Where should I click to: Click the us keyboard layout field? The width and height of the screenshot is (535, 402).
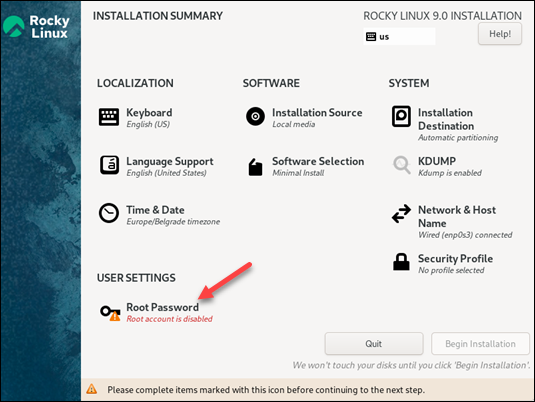tap(399, 37)
